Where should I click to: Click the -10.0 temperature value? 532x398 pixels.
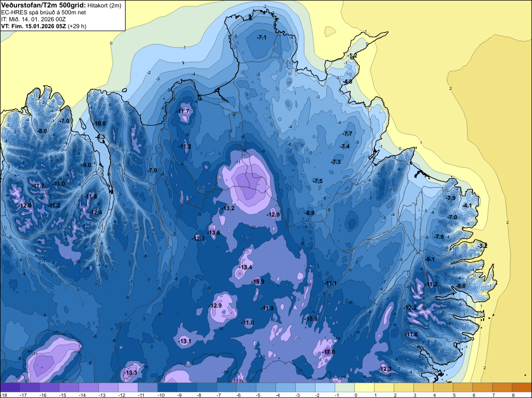(x=99, y=124)
